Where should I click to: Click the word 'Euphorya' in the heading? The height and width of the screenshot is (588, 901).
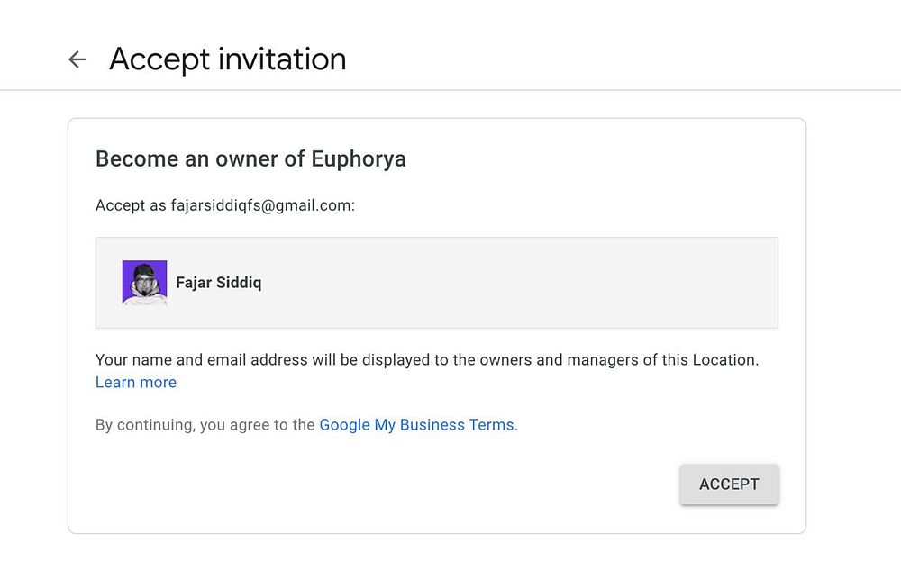(359, 159)
